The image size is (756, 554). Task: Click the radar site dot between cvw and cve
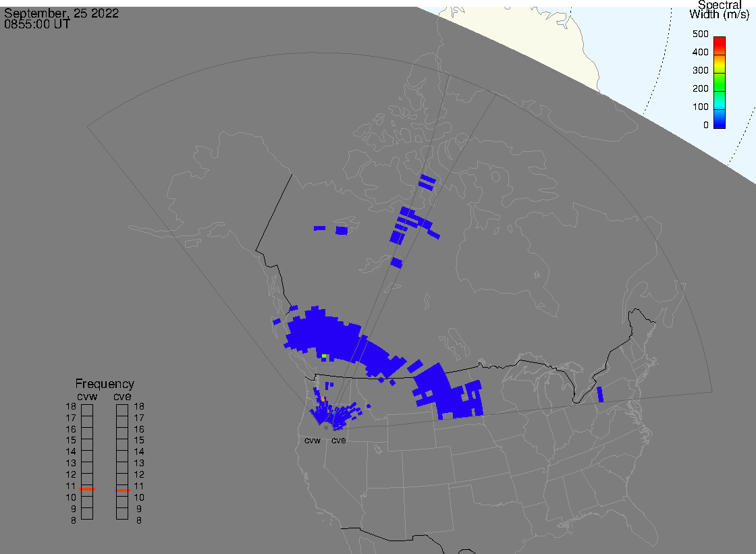click(x=327, y=428)
